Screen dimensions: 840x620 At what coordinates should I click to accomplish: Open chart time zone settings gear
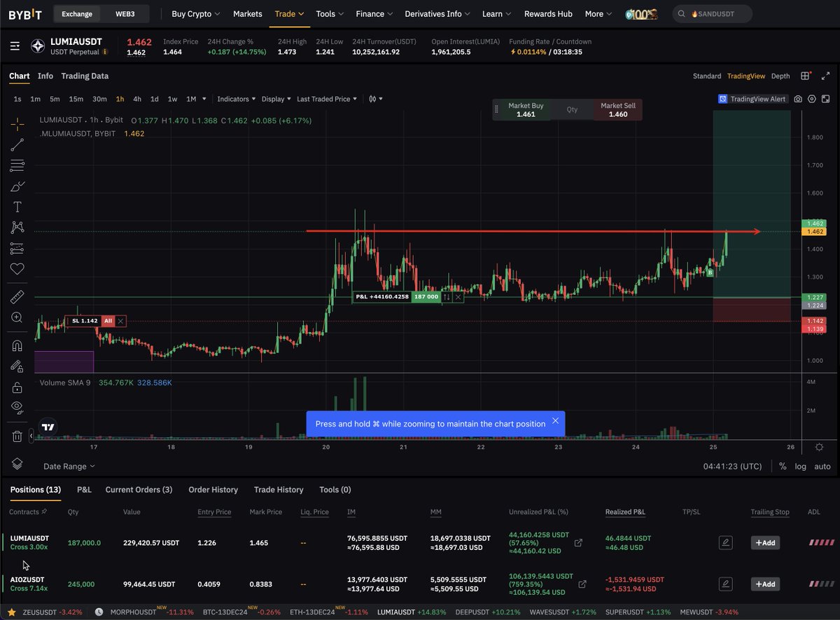(x=820, y=447)
